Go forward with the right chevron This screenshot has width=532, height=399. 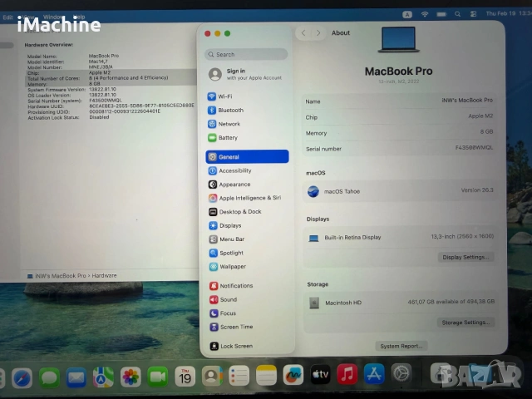click(x=318, y=33)
